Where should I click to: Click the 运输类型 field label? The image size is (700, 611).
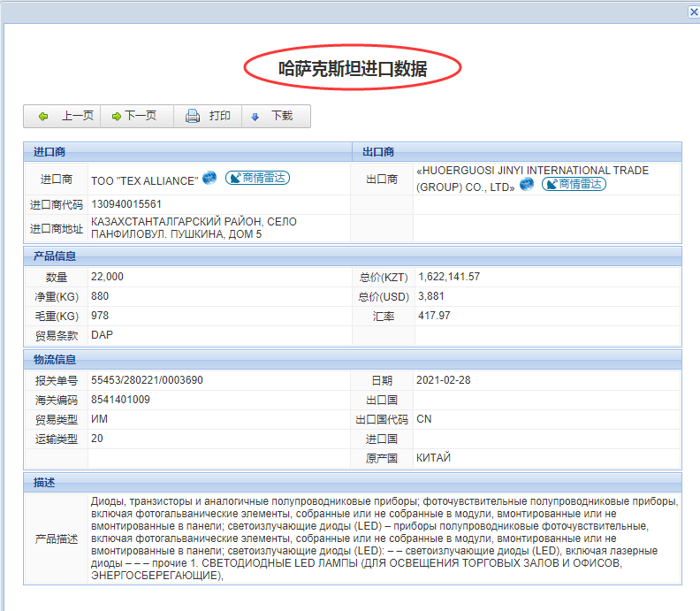pos(57,439)
